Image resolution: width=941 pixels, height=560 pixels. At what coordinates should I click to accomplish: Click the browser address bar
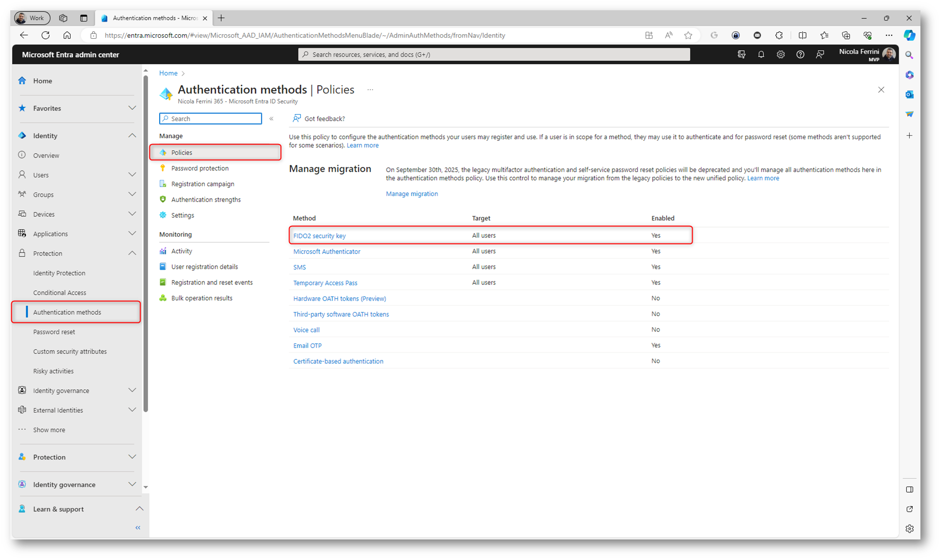(x=362, y=35)
